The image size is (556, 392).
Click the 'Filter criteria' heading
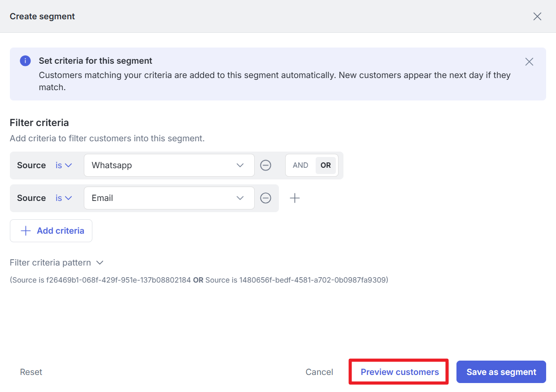pyautogui.click(x=39, y=122)
